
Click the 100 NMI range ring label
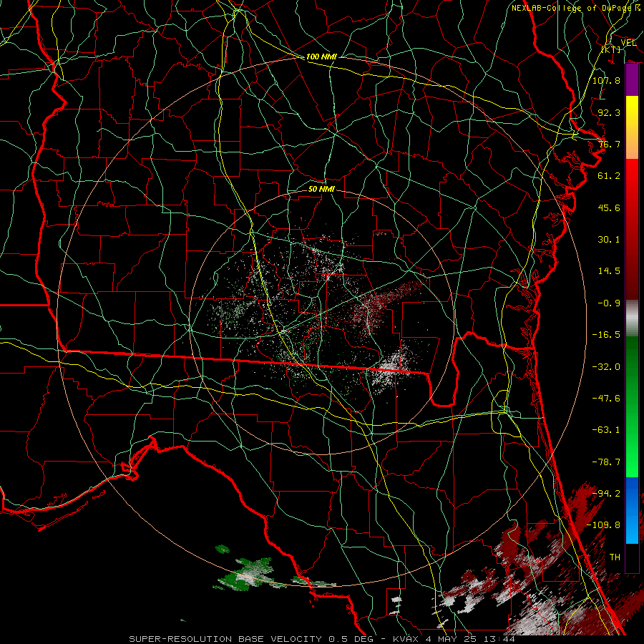(321, 57)
